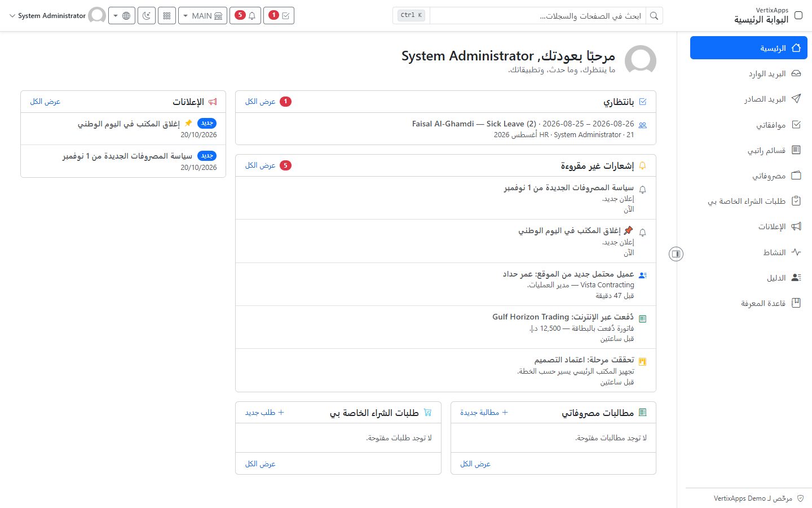Open موافقاتي in the sidebar
Image resolution: width=812 pixels, height=508 pixels.
click(x=749, y=125)
